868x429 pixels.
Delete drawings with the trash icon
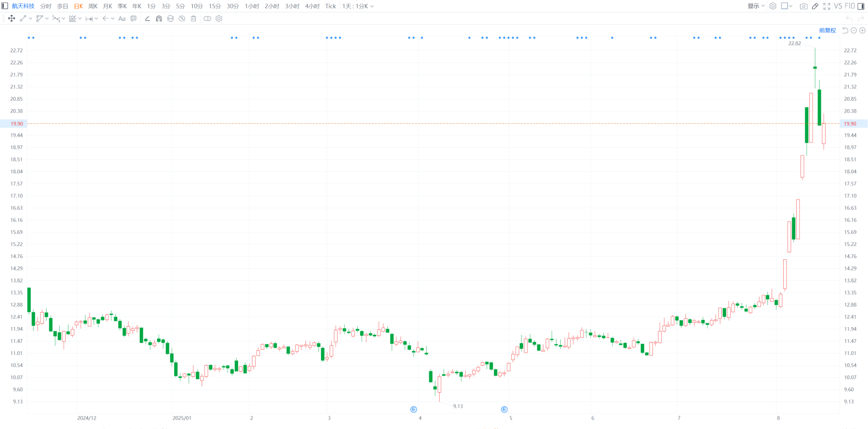[x=194, y=19]
